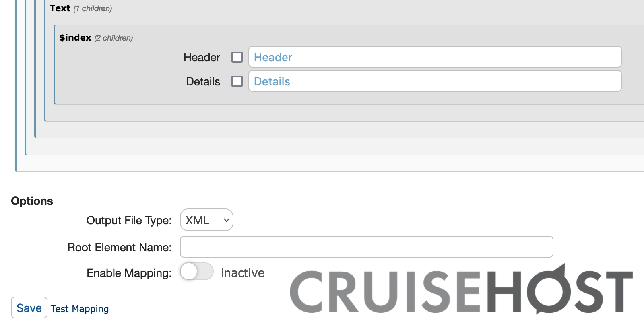644x322 pixels.
Task: Click the Header text input field
Action: (x=435, y=57)
